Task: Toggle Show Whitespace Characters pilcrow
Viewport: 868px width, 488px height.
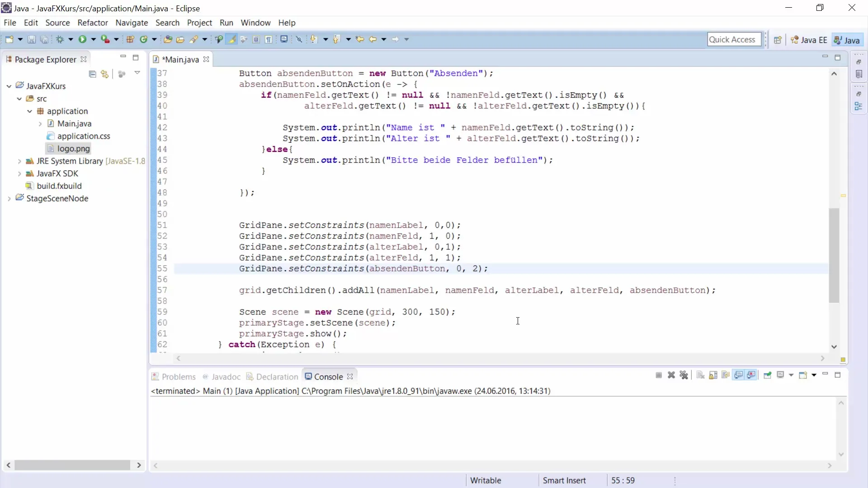Action: click(269, 39)
